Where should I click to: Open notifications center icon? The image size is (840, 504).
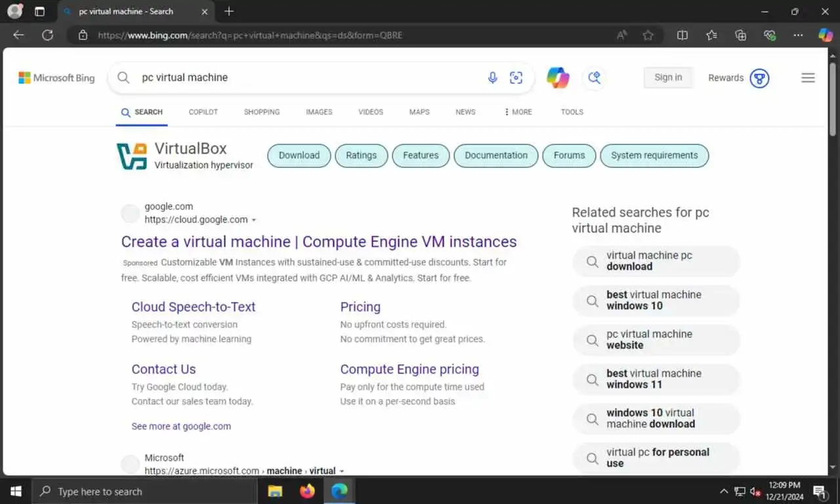pos(820,491)
